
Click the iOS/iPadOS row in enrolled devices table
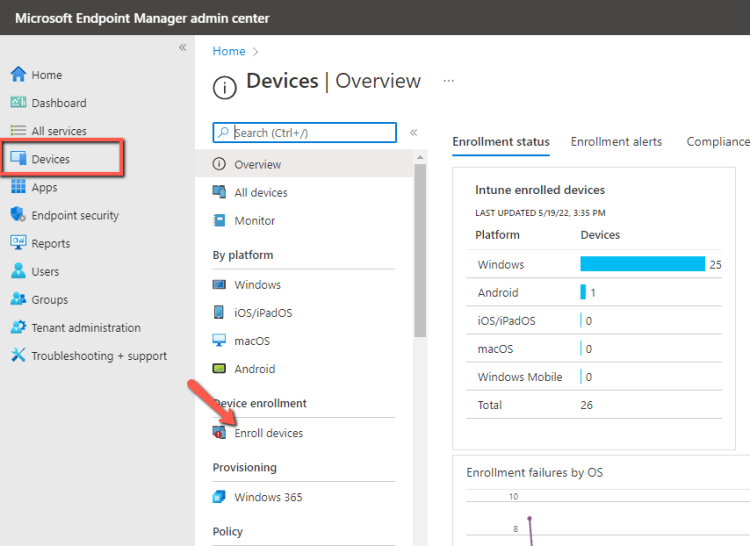click(x=594, y=320)
